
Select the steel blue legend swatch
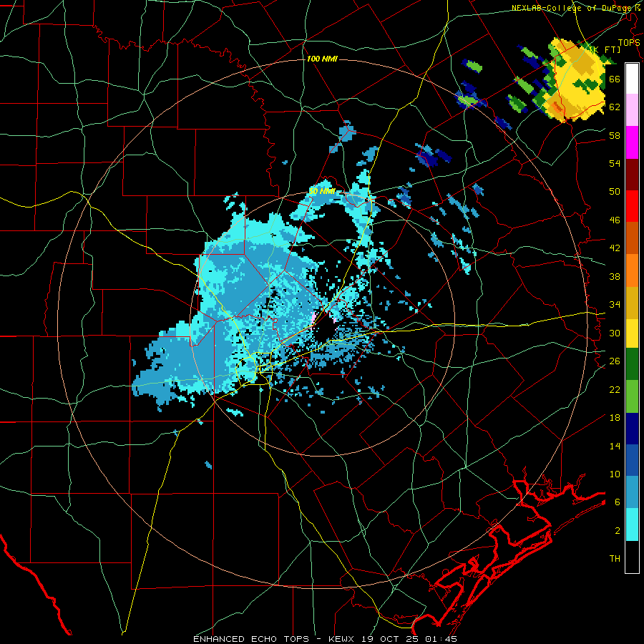point(632,492)
